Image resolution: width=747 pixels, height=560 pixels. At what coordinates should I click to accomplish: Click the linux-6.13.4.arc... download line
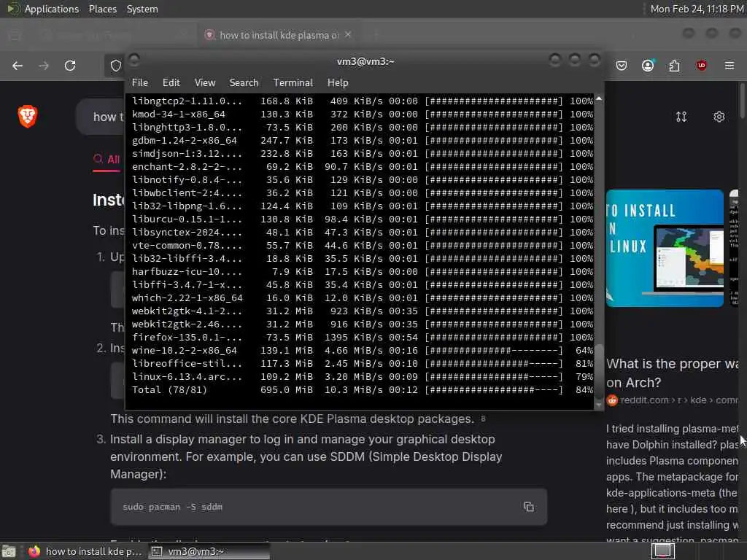(x=362, y=377)
